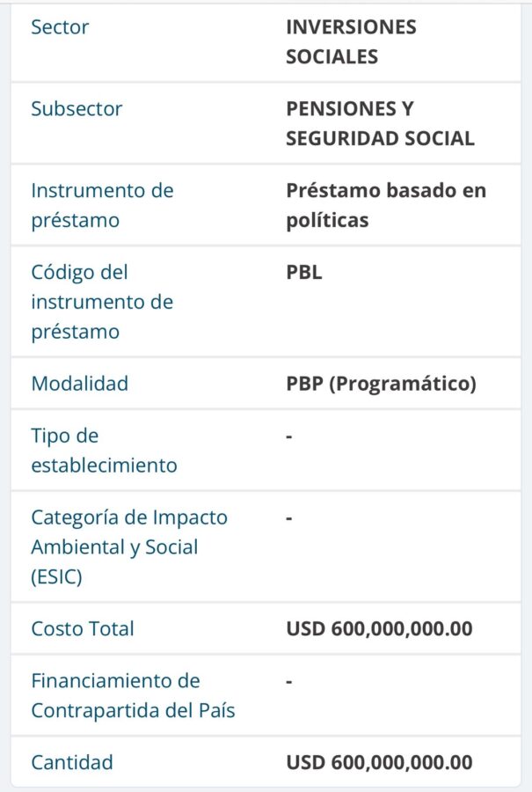532x792 pixels.
Task: Select the Cantidad USD 600,000,000.00 amount
Action: [380, 763]
